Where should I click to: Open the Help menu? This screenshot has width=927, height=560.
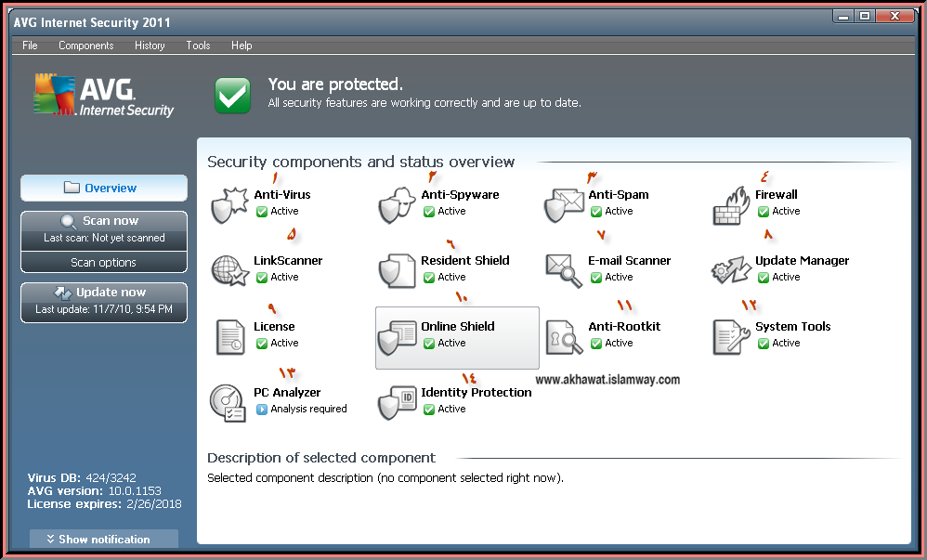coord(242,46)
